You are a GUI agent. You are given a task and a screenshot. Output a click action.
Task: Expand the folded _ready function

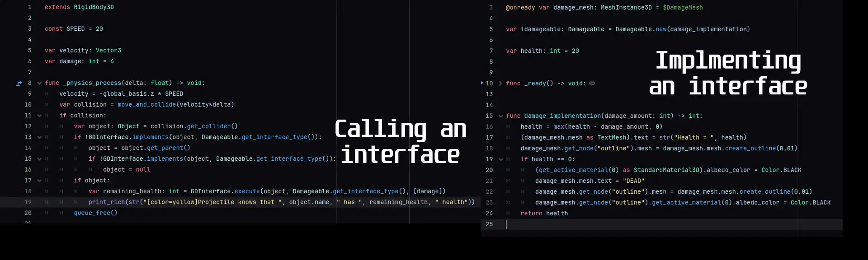(x=500, y=84)
